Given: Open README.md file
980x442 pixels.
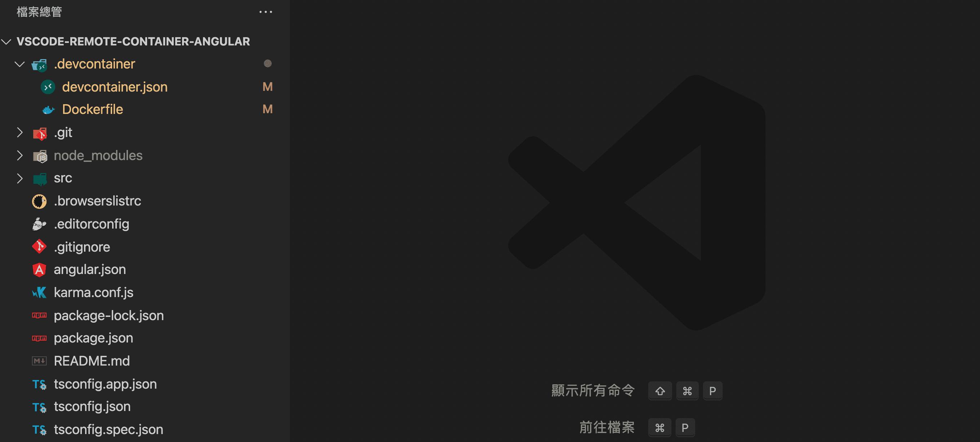Looking at the screenshot, I should point(92,361).
